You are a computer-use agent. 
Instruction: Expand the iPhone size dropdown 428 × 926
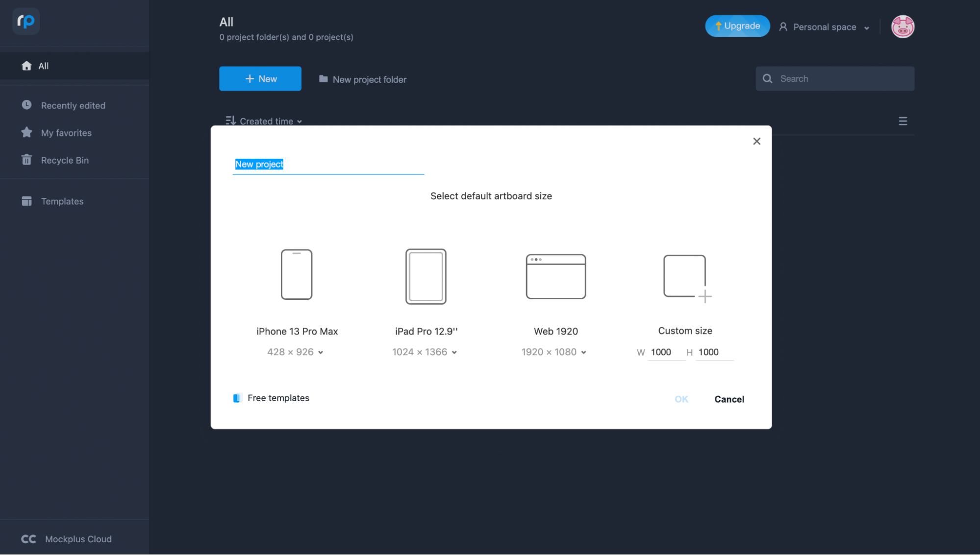point(321,352)
